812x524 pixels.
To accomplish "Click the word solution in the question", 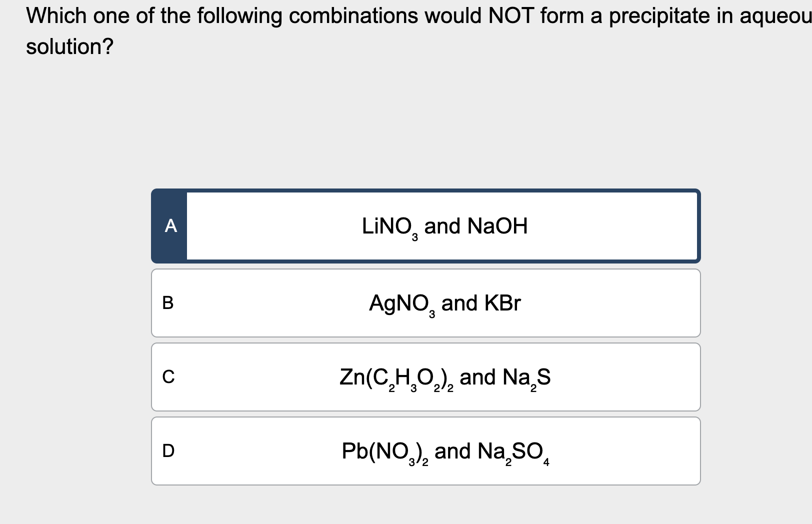I will 65,46.
